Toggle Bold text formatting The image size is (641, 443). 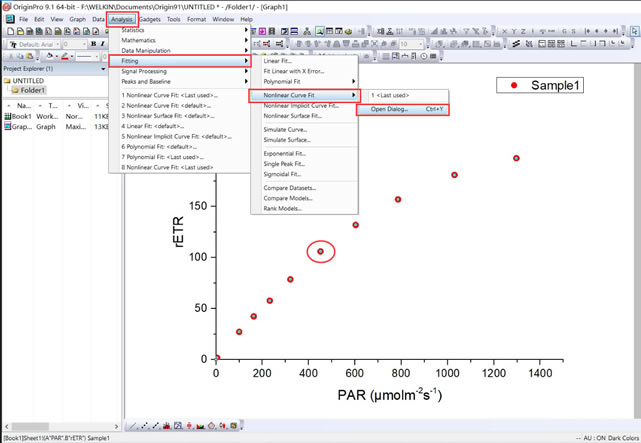[x=92, y=45]
